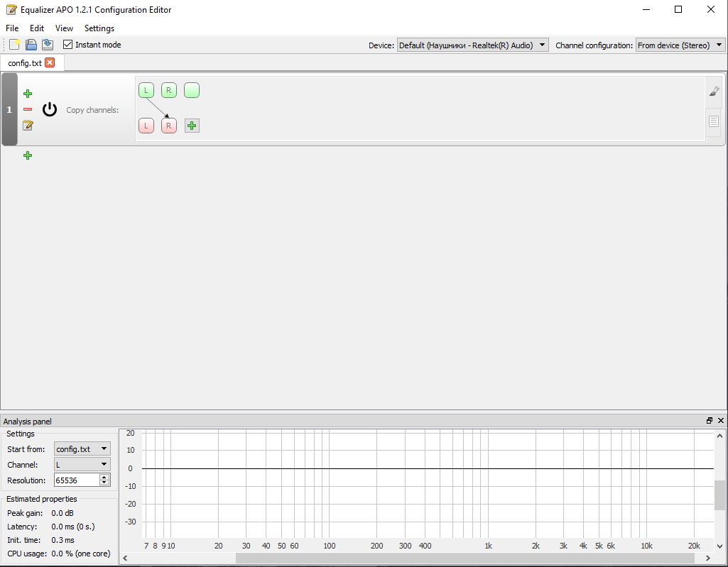728x567 pixels.
Task: Select the green source R channel
Action: point(169,90)
